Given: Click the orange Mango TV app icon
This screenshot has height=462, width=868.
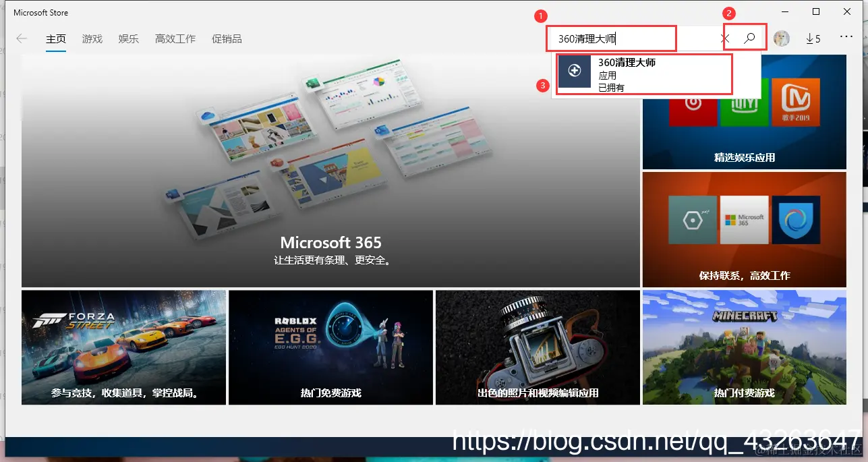Looking at the screenshot, I should (796, 103).
